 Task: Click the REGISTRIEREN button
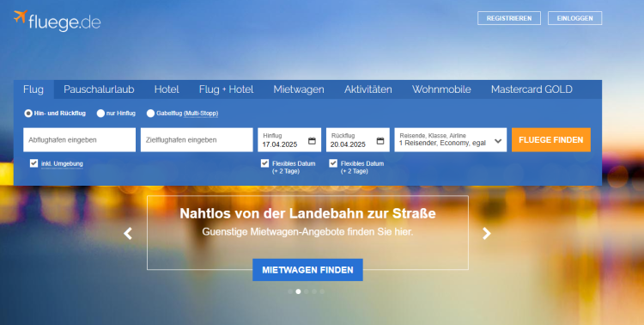(x=509, y=18)
